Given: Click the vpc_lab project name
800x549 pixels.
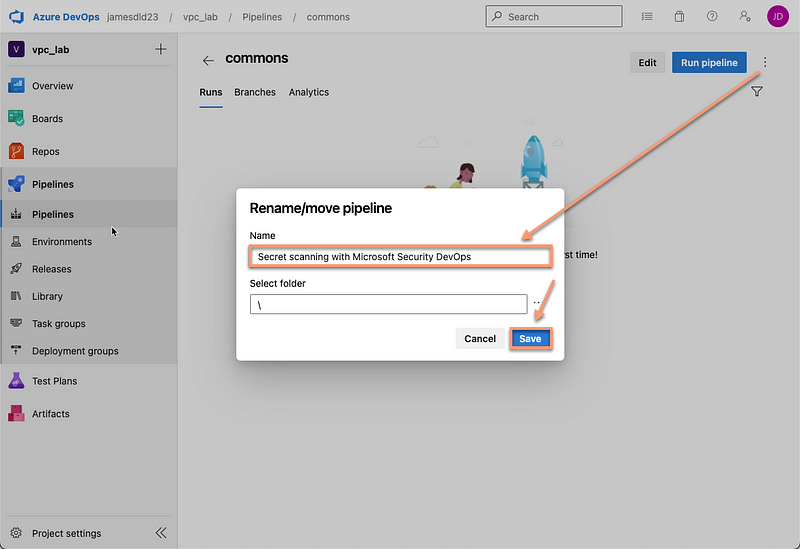Looking at the screenshot, I should tap(51, 50).
